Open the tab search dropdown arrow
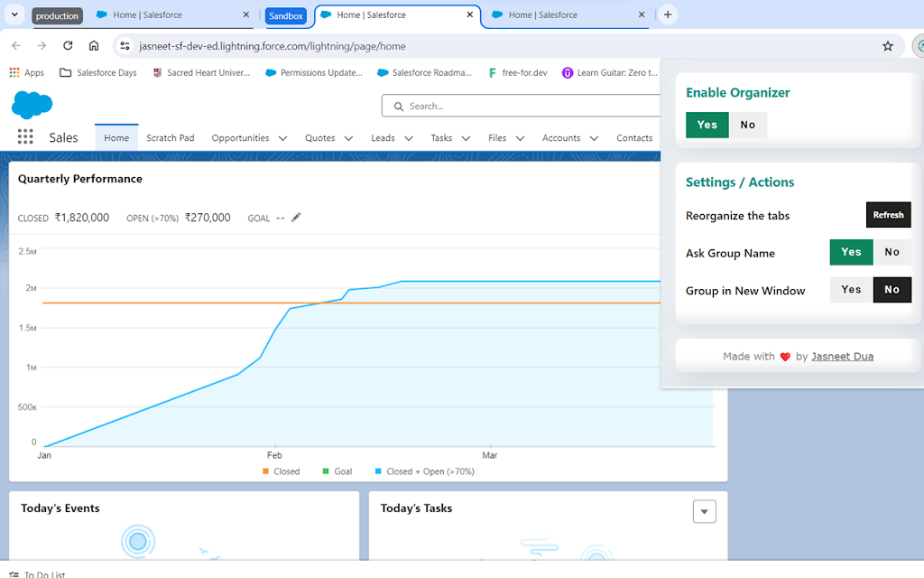The image size is (924, 578). point(14,14)
